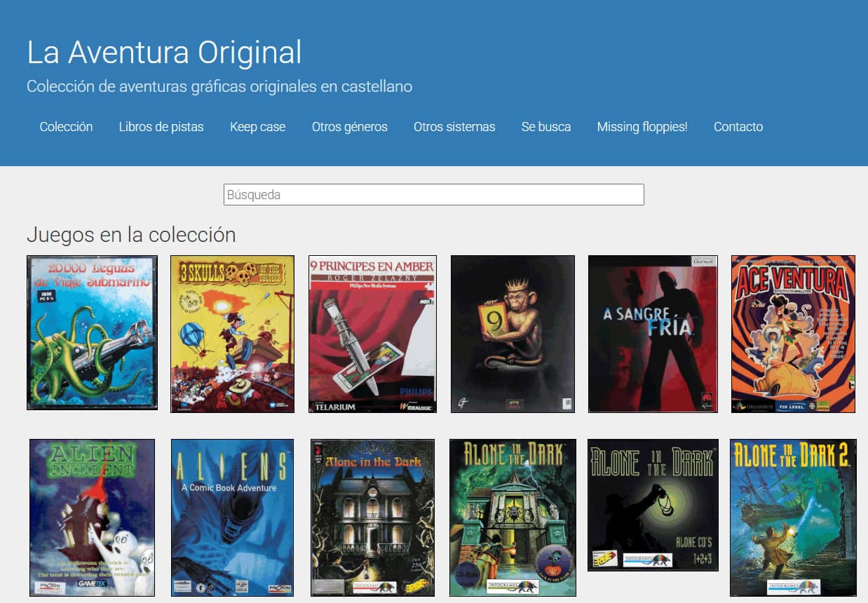Open the Se busca page
Viewport: 868px width, 603px height.
pos(545,127)
